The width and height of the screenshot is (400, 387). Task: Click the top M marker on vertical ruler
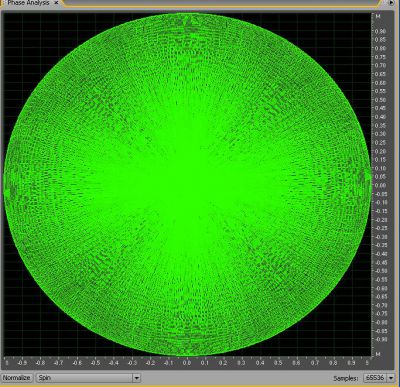pos(378,16)
